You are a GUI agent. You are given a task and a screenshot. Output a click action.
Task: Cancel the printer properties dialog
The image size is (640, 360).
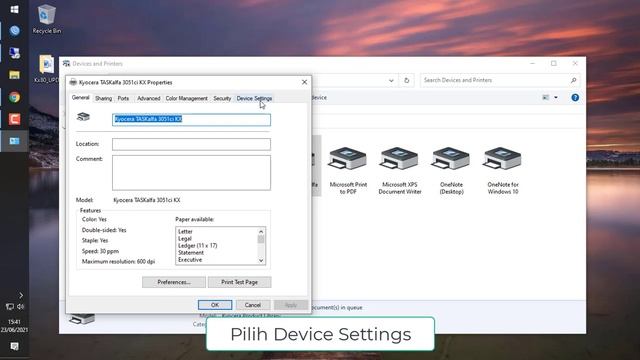(x=253, y=305)
